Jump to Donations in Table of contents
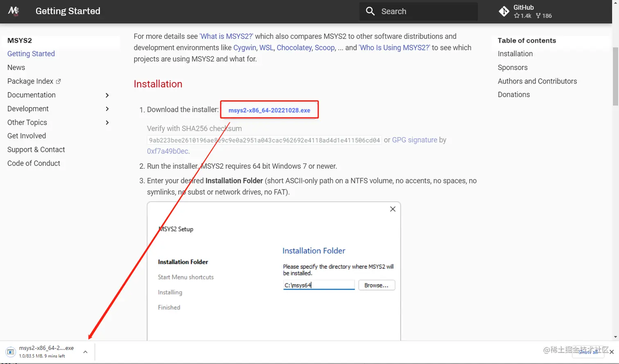Viewport: 619px width, 364px height. point(514,95)
